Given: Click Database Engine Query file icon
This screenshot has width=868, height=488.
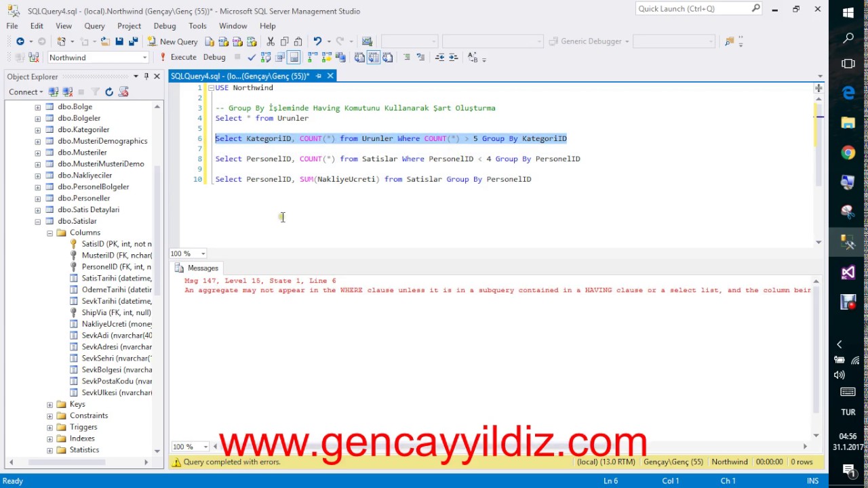Looking at the screenshot, I should (210, 41).
